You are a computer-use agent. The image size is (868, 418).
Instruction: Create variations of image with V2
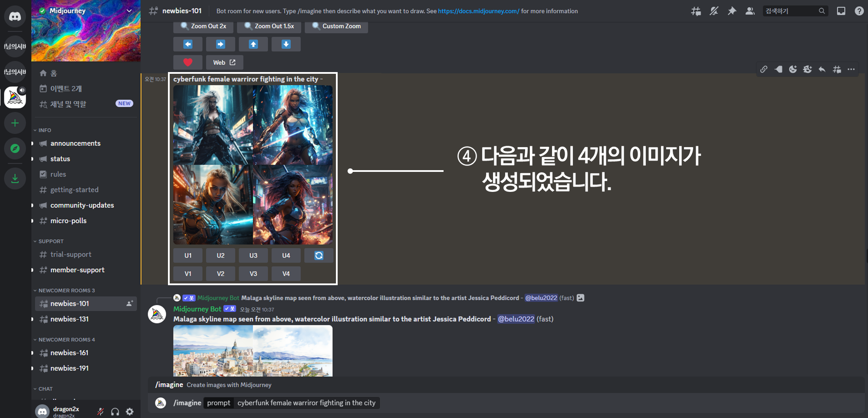(x=220, y=274)
